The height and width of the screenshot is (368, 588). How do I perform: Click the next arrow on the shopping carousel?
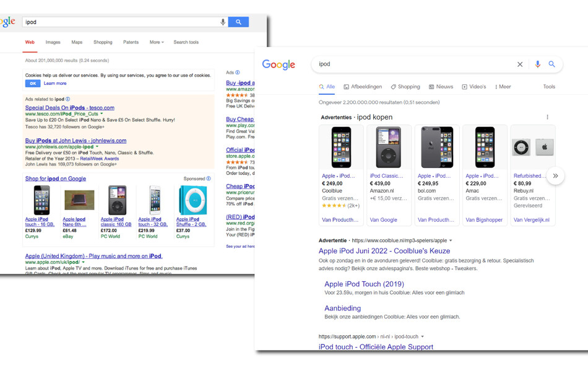pos(555,176)
